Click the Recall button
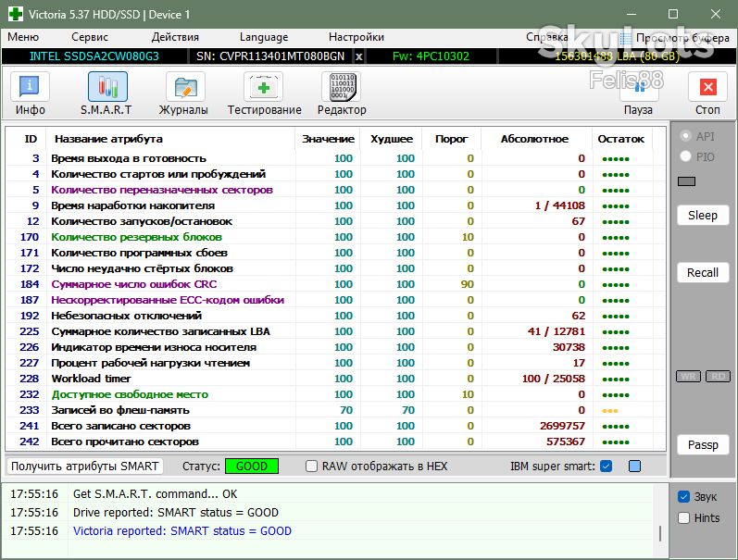The image size is (738, 560). pyautogui.click(x=703, y=273)
